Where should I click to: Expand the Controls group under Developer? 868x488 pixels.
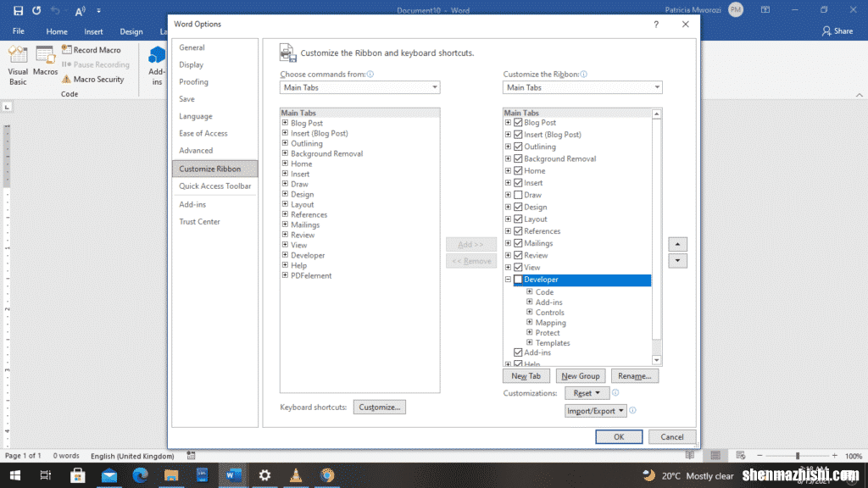[530, 312]
